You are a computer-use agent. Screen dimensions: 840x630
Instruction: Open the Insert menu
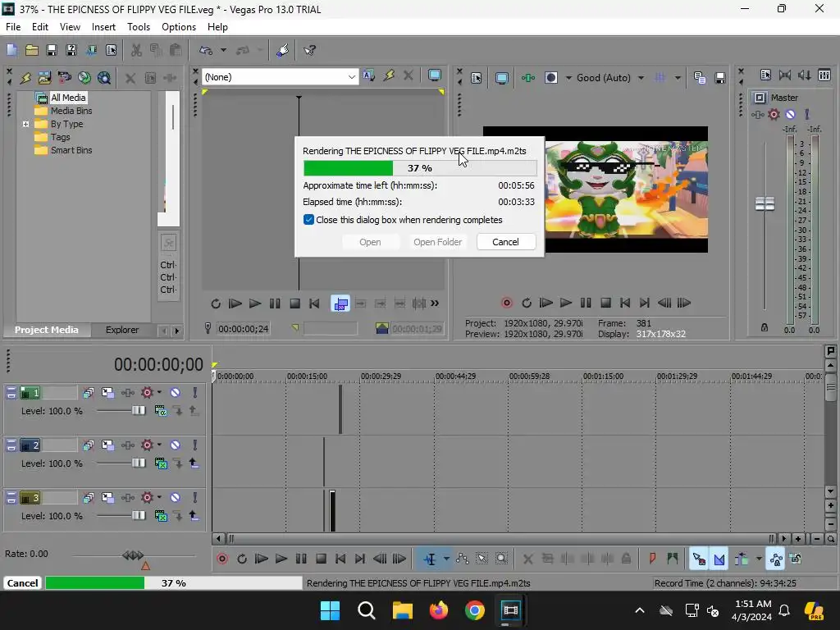click(x=103, y=27)
